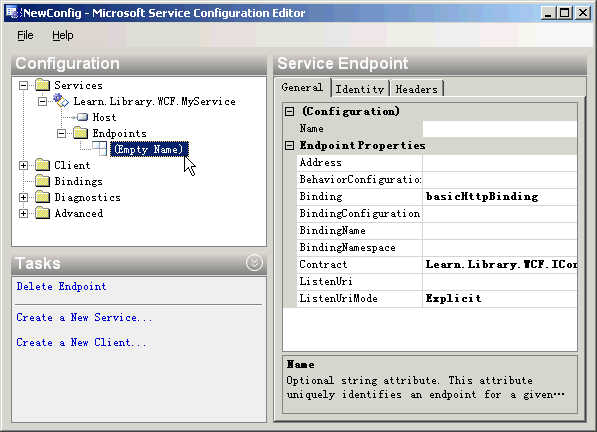Click the Host node icon
Image resolution: width=597 pixels, height=432 pixels.
(80, 117)
